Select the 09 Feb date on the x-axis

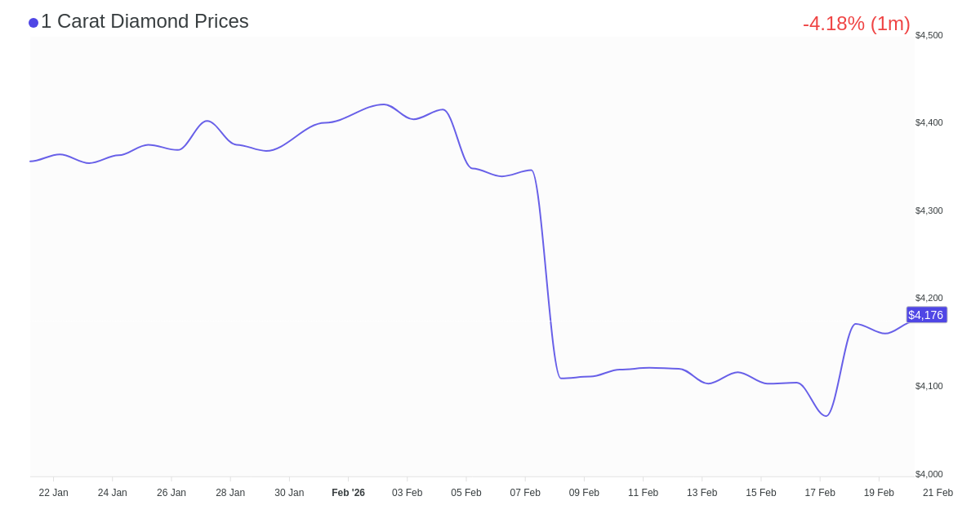click(x=584, y=493)
